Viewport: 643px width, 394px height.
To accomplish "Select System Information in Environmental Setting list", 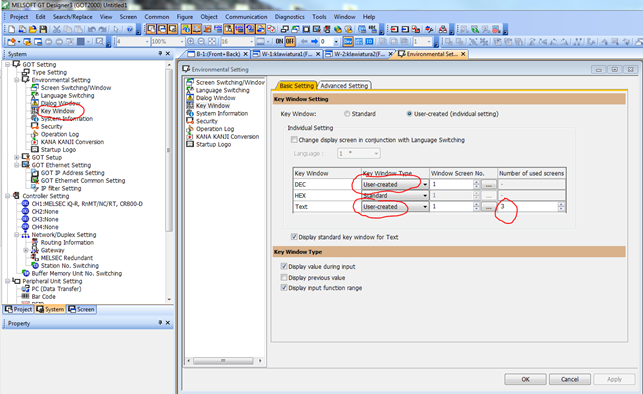I will 222,114.
